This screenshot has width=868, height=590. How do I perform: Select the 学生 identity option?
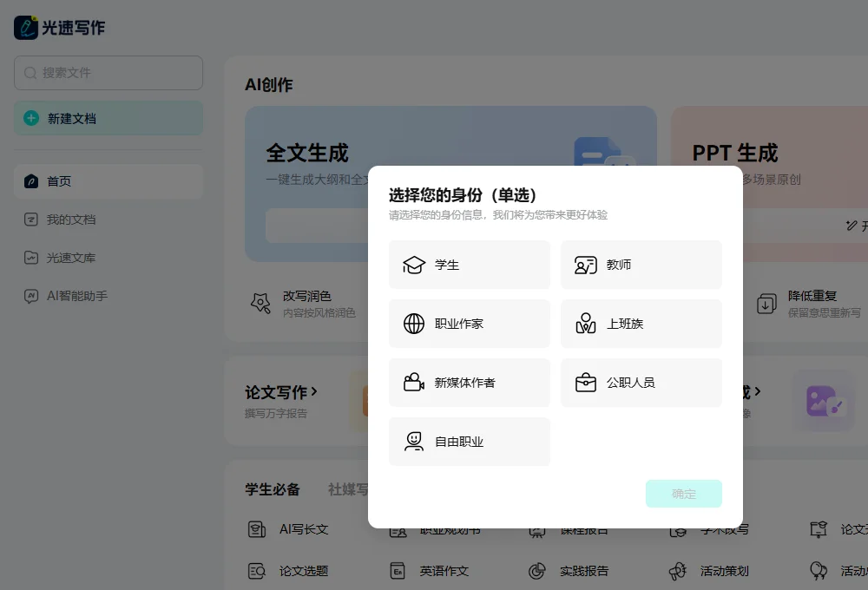pos(470,265)
